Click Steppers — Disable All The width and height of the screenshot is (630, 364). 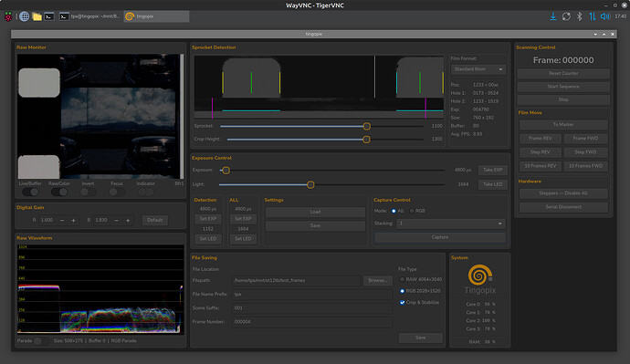[x=563, y=193]
